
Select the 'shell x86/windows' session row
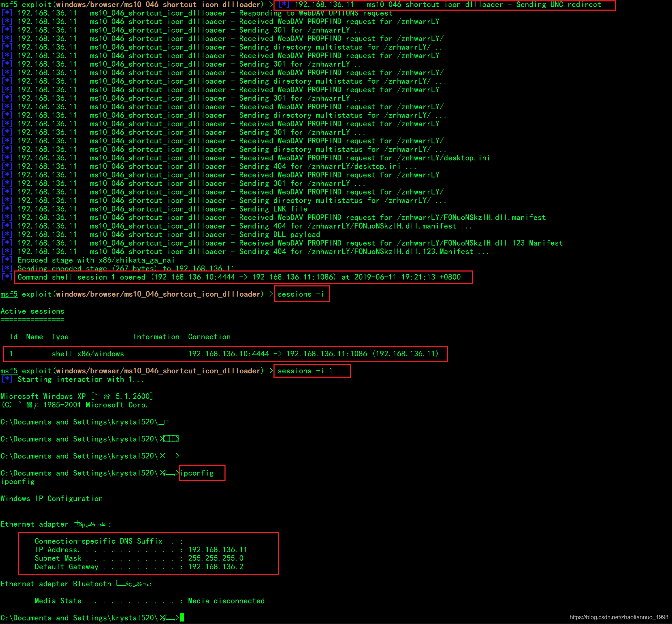click(226, 354)
